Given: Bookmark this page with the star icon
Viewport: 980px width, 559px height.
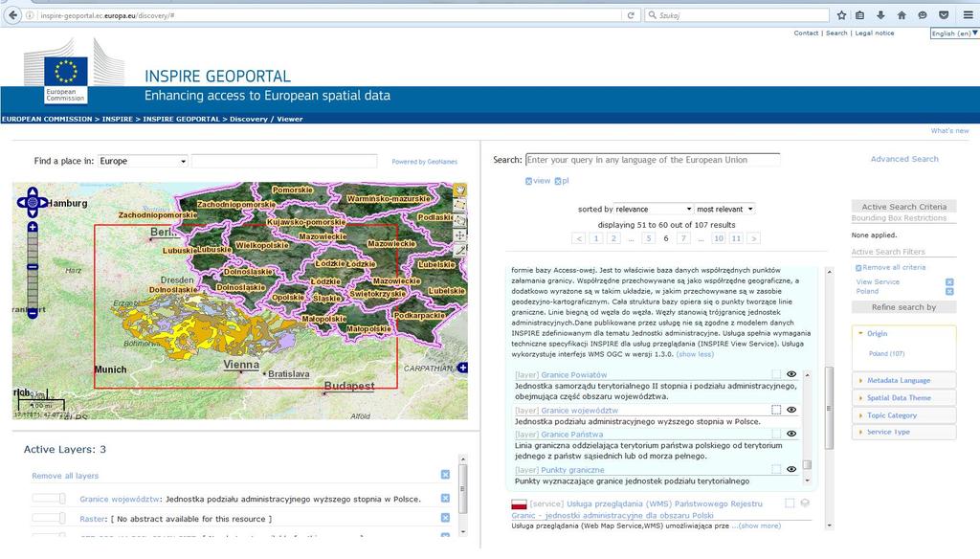Looking at the screenshot, I should [841, 15].
